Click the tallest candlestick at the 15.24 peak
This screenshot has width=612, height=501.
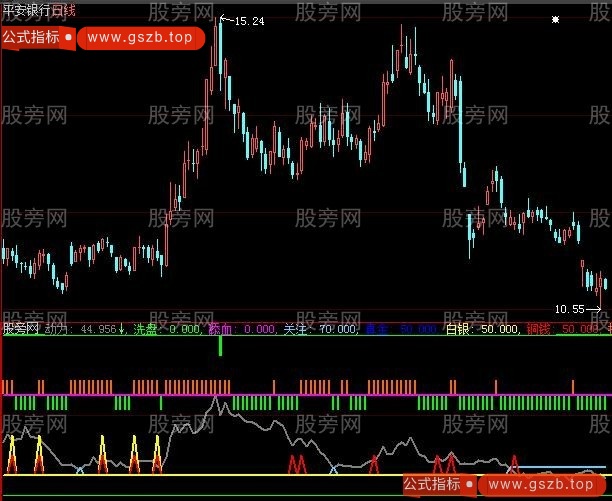pos(217,45)
